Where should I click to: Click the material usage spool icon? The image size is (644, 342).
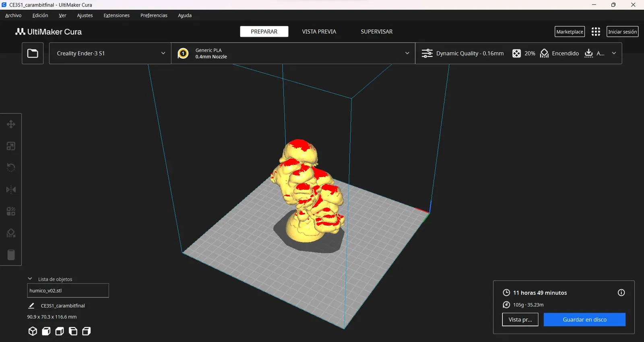(506, 305)
